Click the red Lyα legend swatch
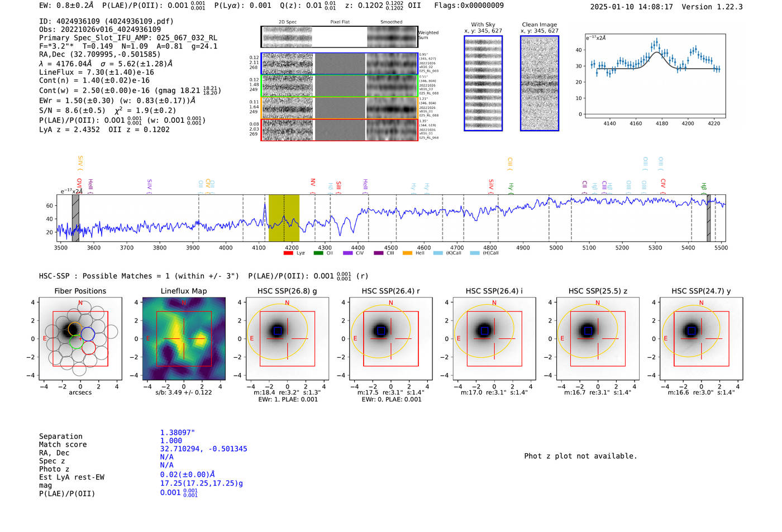Viewport: 782px width, 532px height. click(x=288, y=253)
